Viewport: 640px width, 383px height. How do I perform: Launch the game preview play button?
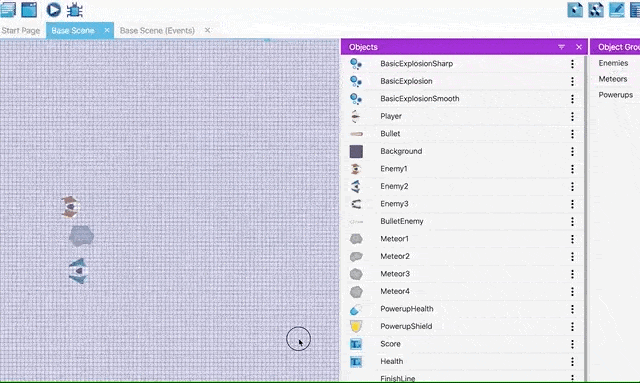pyautogui.click(x=53, y=9)
